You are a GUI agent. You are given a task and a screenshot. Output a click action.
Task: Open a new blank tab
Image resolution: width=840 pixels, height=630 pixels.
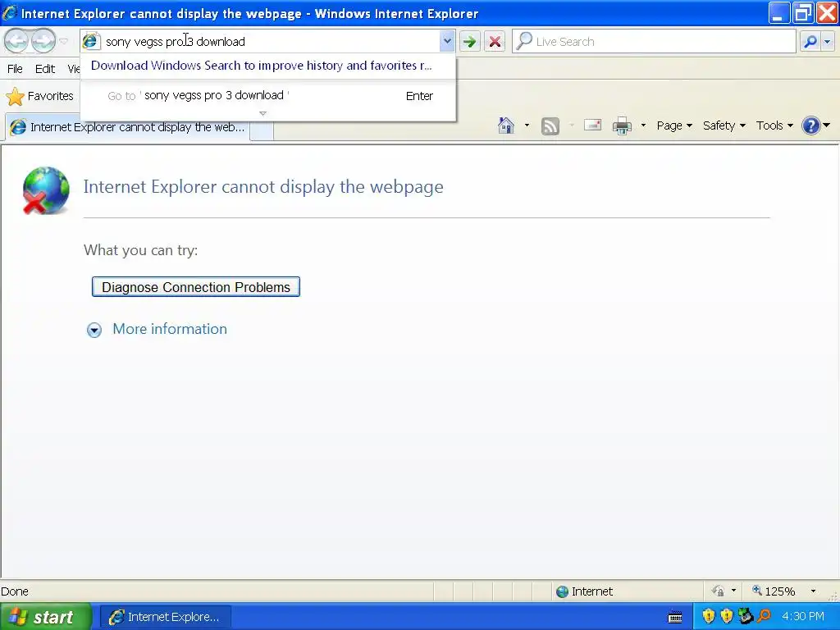click(262, 130)
